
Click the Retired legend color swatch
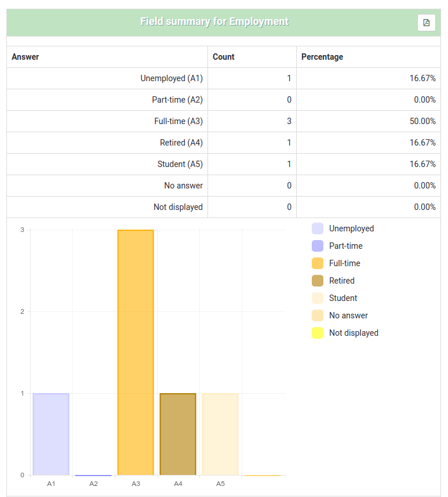(317, 281)
